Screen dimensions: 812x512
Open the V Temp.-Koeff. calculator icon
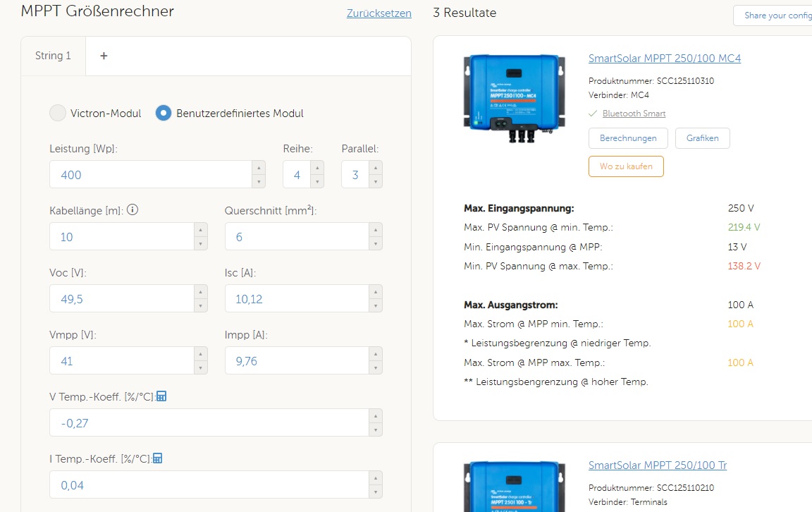[x=161, y=396]
